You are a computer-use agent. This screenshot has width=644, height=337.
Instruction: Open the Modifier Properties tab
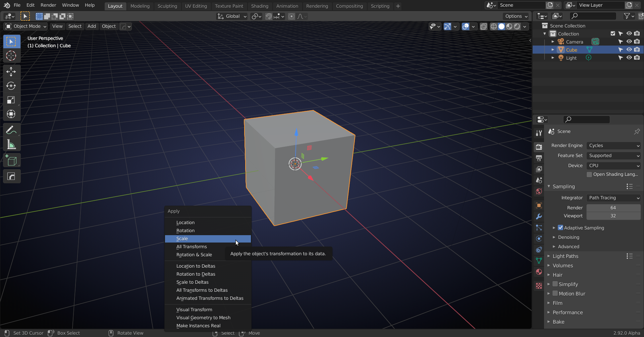click(x=539, y=216)
